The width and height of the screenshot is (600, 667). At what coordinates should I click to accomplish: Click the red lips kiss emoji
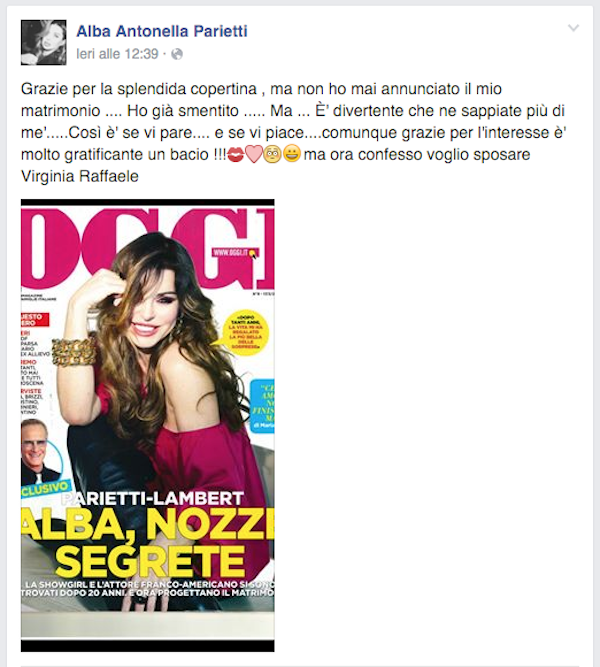(x=236, y=155)
